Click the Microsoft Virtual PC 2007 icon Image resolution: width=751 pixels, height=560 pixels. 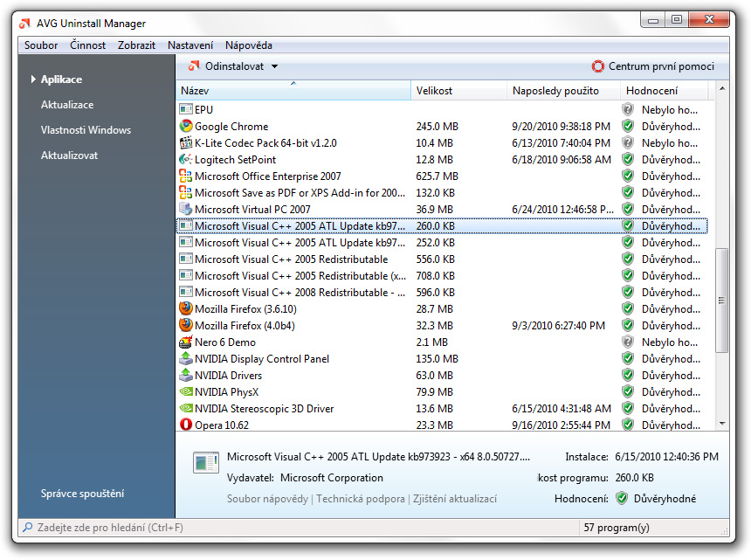point(186,209)
